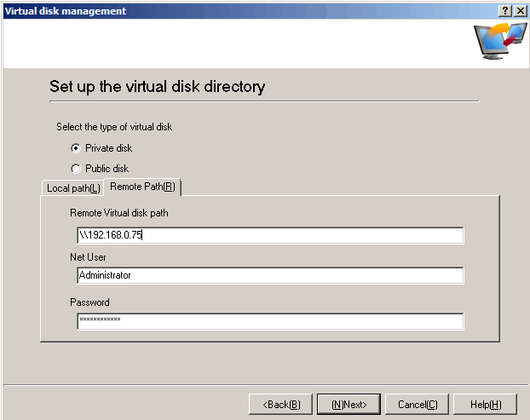This screenshot has width=530, height=420.
Task: Click the 'Select the type of virtual disk' label
Action: (113, 127)
